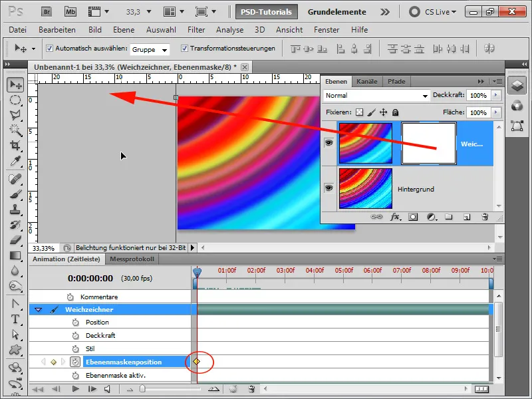Screen dimensions: 532x399
Task: Delete layer with Ebenen trash icon
Action: (x=485, y=217)
